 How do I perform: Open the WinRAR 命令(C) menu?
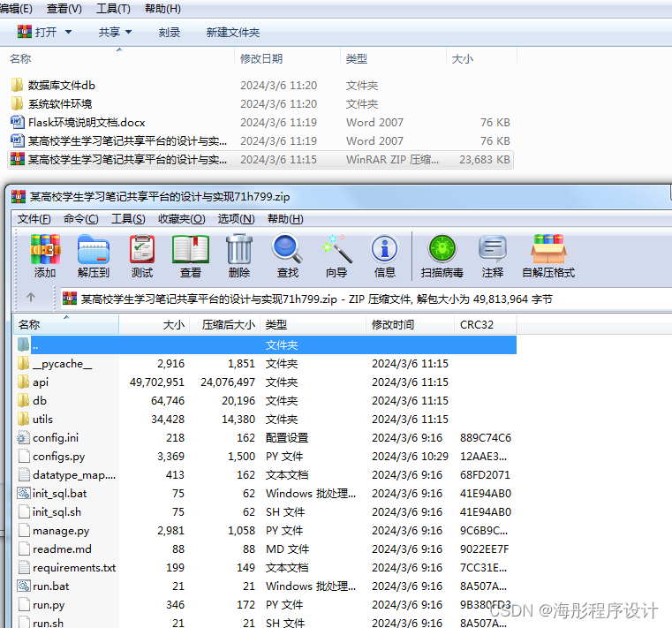(81, 219)
